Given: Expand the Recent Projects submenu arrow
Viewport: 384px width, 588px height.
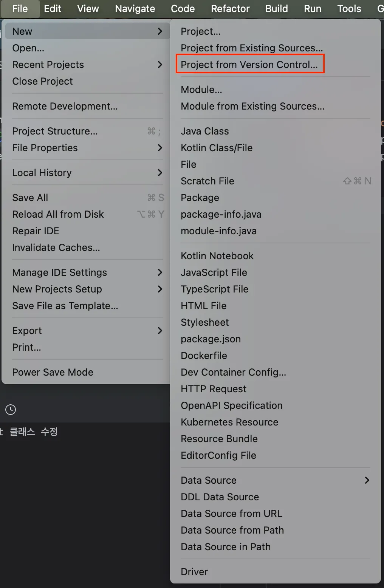Looking at the screenshot, I should point(160,65).
